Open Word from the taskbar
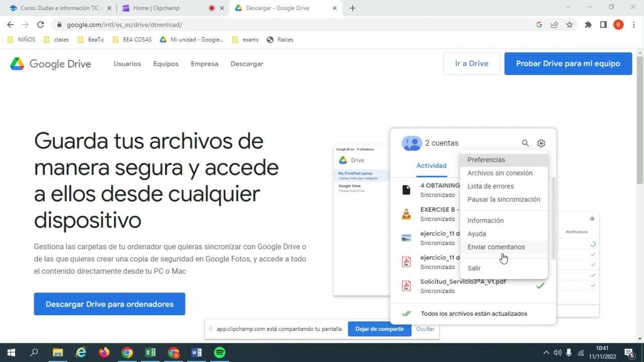The image size is (644, 362). (x=196, y=352)
